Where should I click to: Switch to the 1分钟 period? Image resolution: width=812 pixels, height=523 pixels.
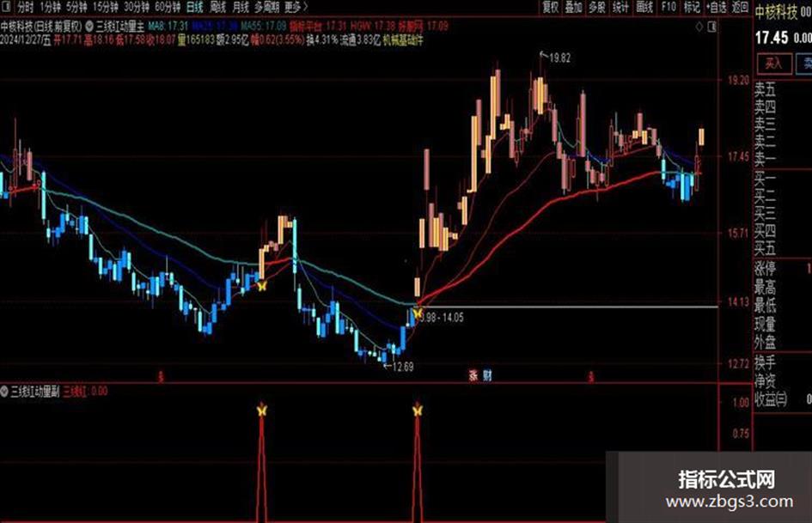(50, 7)
